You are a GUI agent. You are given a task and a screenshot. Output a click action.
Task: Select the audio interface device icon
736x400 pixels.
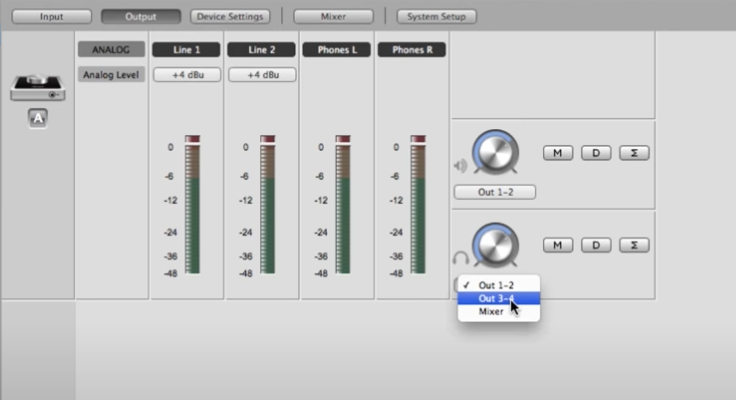pyautogui.click(x=38, y=88)
